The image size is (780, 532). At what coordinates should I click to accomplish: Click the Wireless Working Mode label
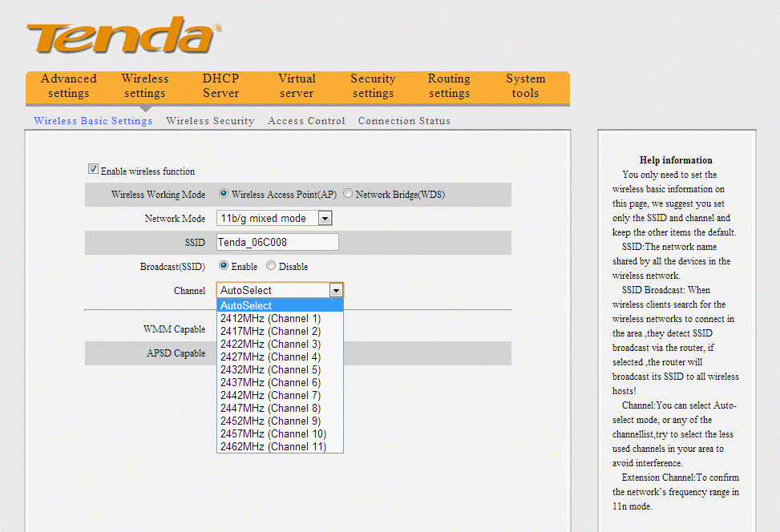[x=158, y=195]
